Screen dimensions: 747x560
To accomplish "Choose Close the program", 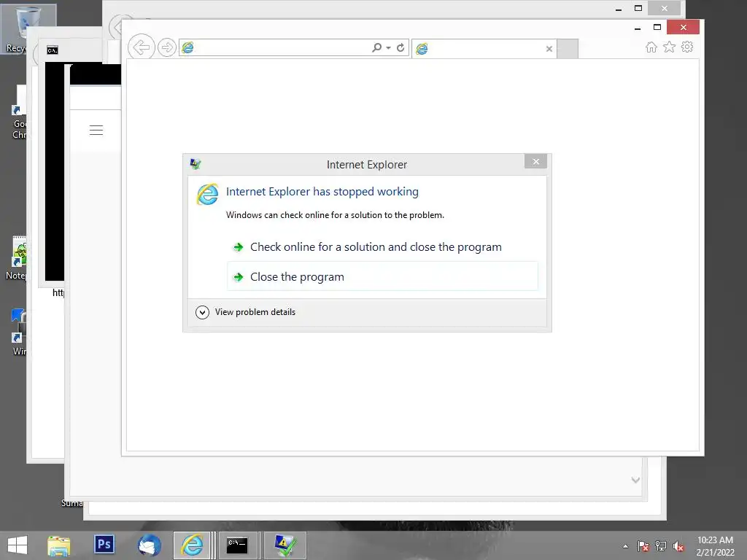I will [382, 276].
